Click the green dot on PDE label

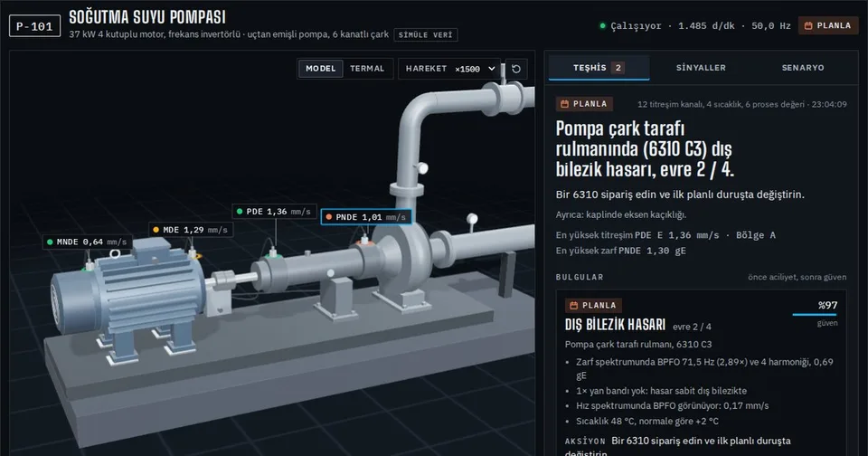240,211
